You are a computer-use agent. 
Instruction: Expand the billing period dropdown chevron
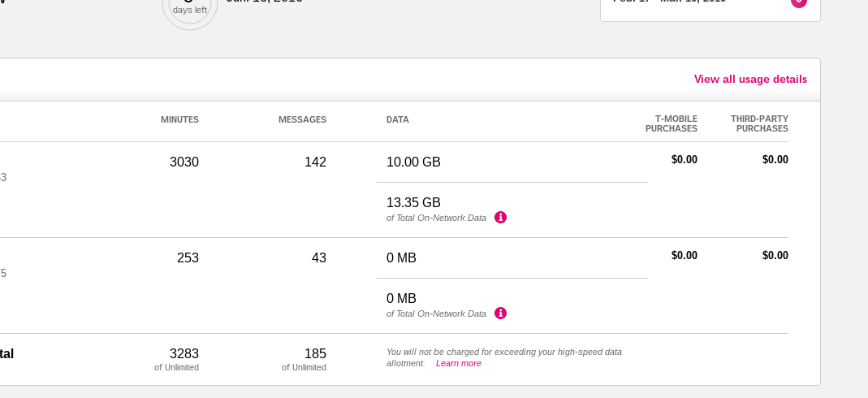tap(799, 2)
